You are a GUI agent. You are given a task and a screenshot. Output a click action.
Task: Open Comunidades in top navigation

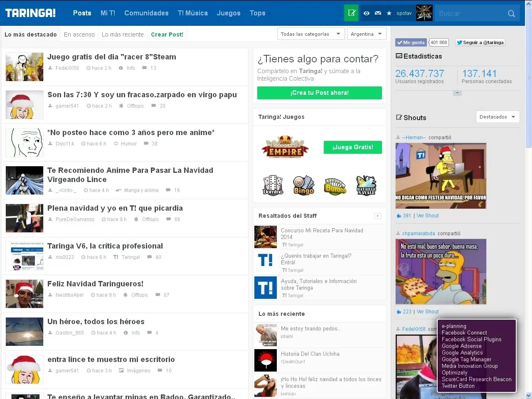click(x=146, y=13)
